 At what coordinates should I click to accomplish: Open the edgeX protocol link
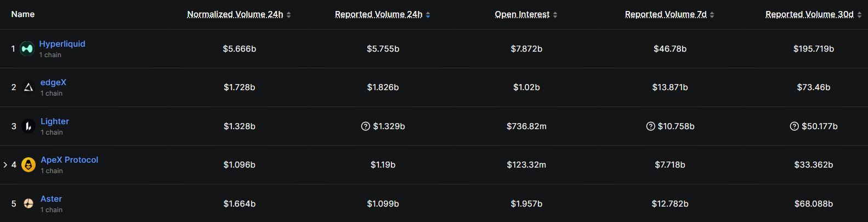(53, 82)
